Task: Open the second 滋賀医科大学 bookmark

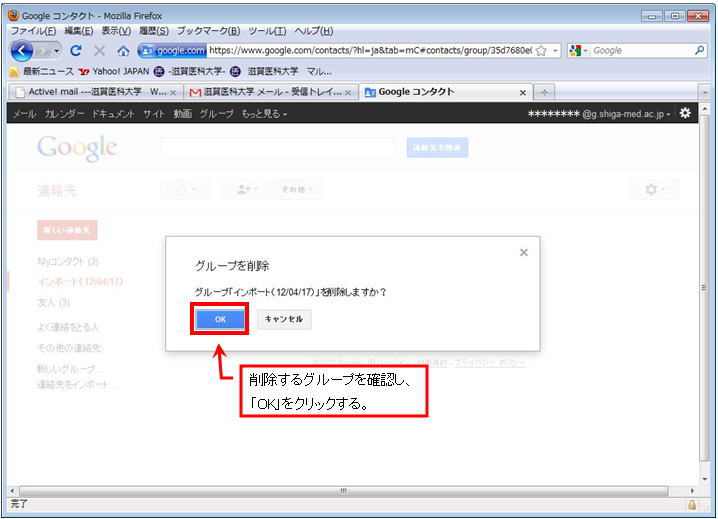Action: tap(264, 71)
